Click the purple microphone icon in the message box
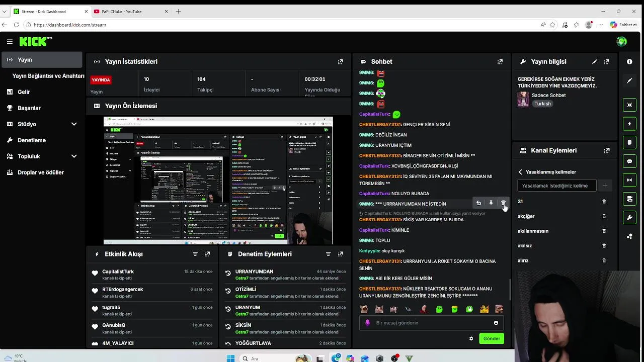 [367, 323]
